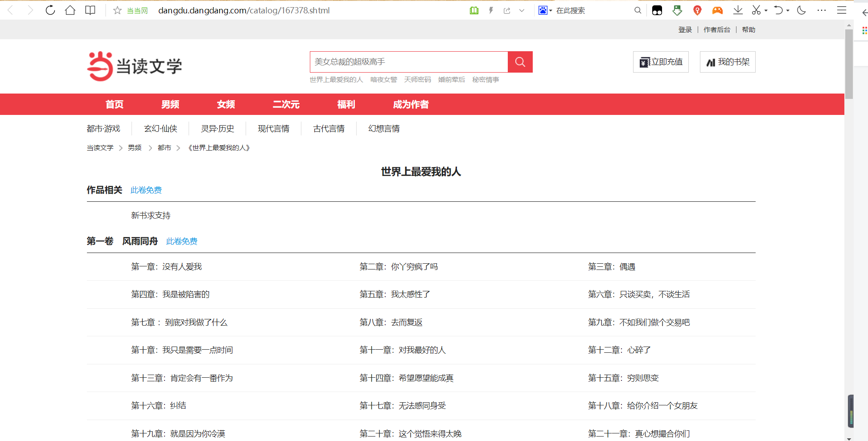Viewport: 868px width, 441px height.
Task: Click hot keyword 婚前辈后
Action: pyautogui.click(x=452, y=79)
